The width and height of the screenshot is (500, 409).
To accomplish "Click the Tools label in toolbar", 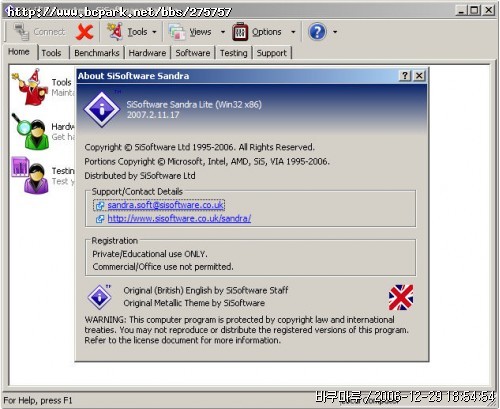I will click(x=137, y=32).
